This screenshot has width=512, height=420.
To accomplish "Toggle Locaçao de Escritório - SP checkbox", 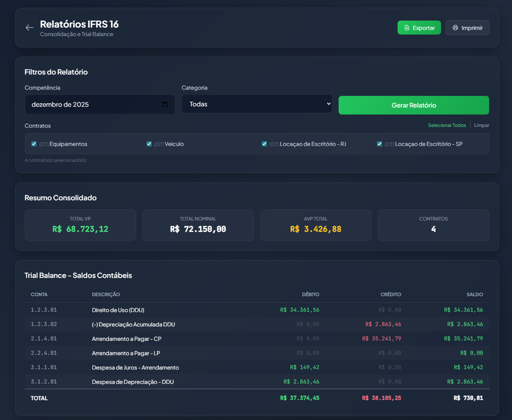I will point(380,144).
